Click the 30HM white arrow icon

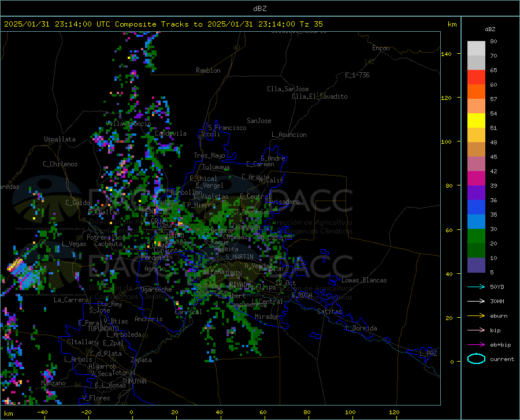(x=476, y=301)
